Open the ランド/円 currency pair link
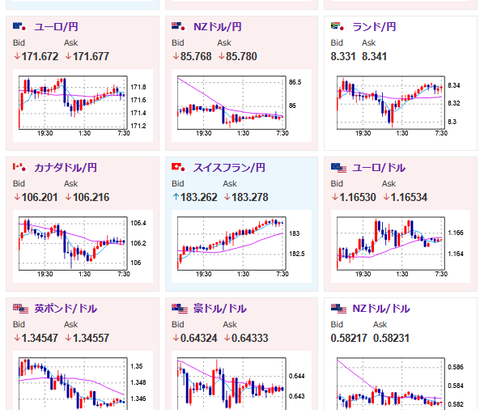Screen dimensions: 480x410 point(374,27)
